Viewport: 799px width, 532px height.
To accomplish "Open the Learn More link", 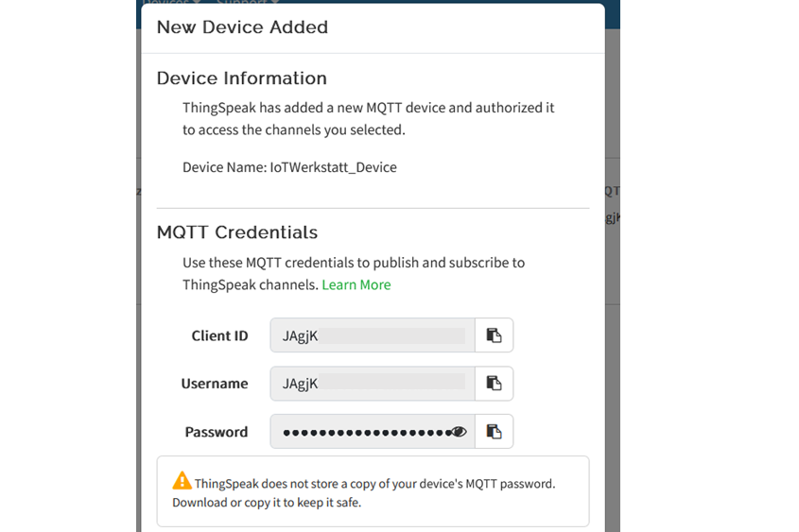I will (x=356, y=284).
